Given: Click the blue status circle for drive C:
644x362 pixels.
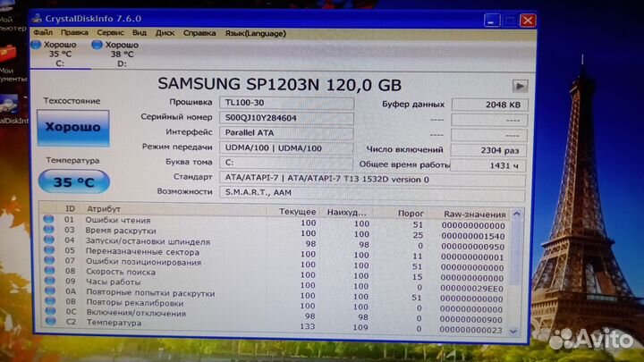Looking at the screenshot, I should (36, 45).
